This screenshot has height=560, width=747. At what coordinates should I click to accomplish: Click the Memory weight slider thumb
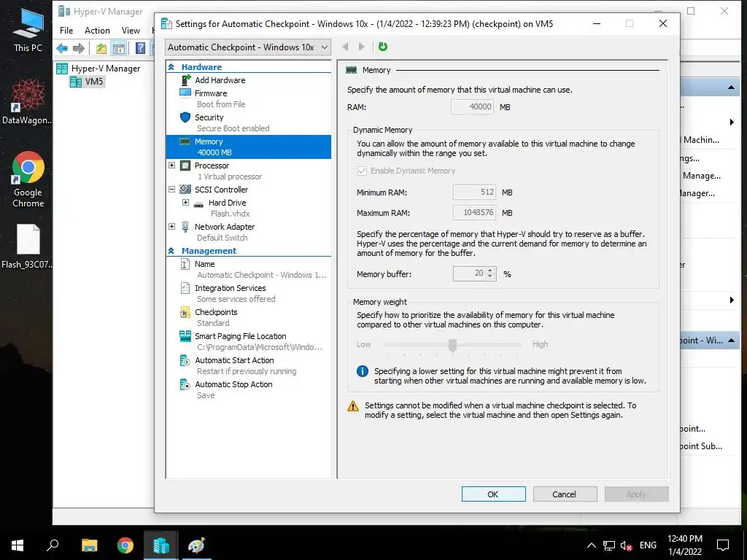click(x=452, y=345)
